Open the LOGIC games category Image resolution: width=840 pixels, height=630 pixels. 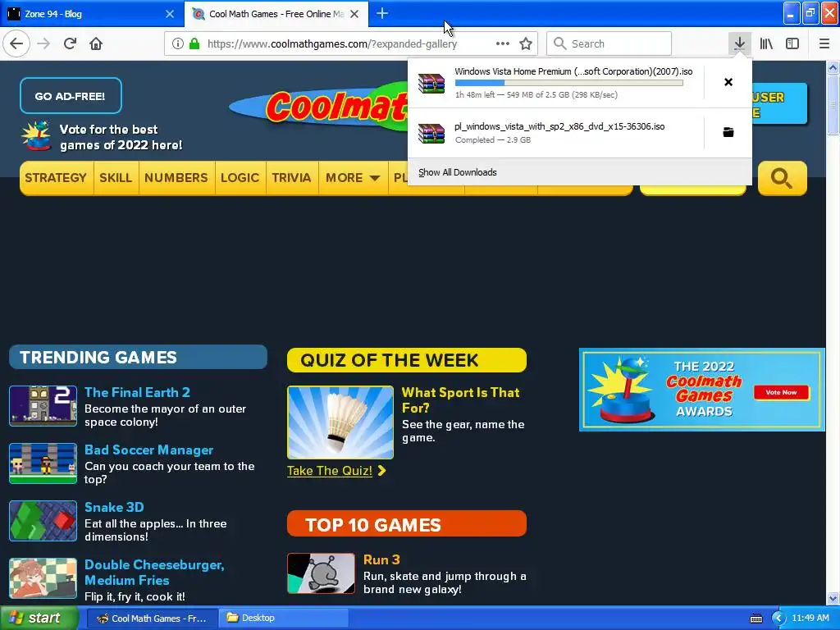(240, 178)
